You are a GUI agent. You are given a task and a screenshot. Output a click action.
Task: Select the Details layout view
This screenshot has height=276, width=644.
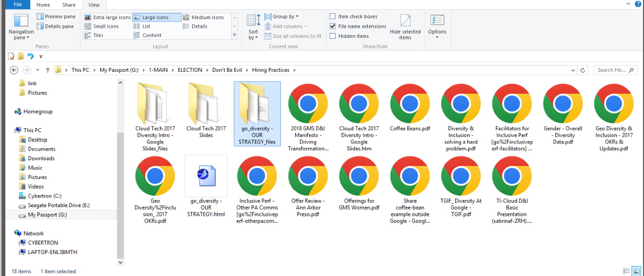[x=199, y=26]
